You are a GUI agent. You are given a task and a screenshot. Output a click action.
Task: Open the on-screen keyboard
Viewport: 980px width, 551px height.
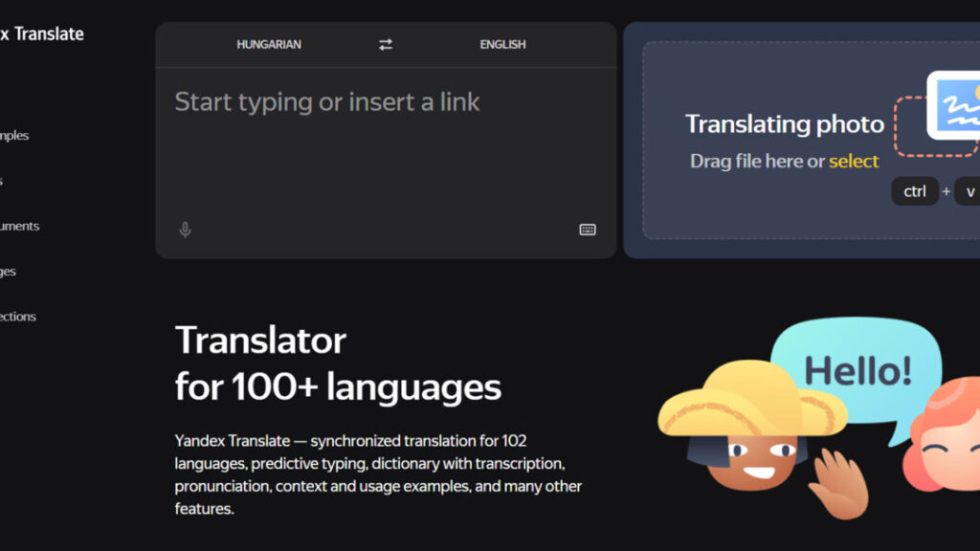pos(588,230)
